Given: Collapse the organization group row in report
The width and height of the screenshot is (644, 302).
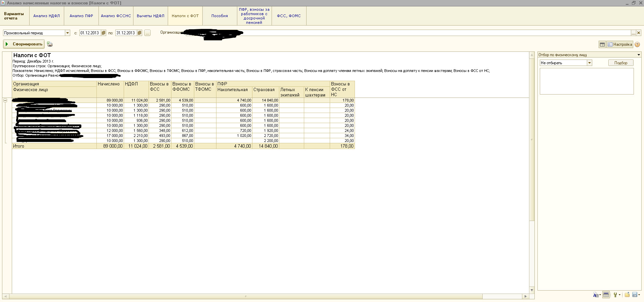Looking at the screenshot, I should pos(5,100).
